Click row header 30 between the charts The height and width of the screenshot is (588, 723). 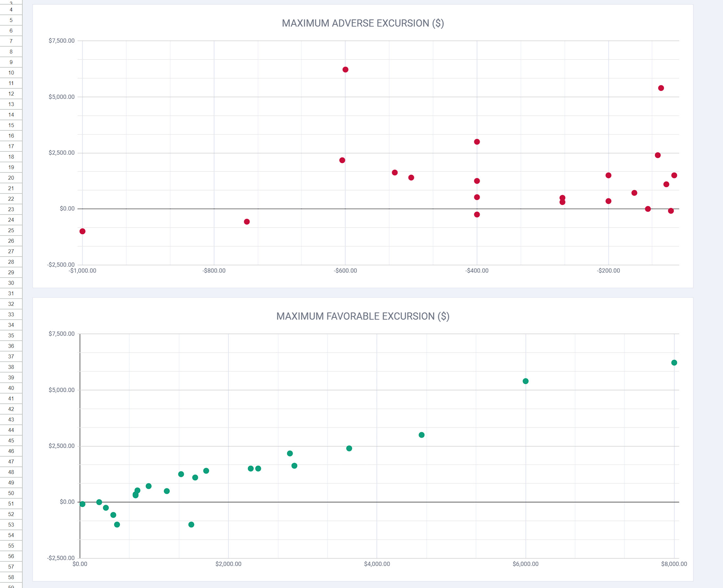pos(11,283)
